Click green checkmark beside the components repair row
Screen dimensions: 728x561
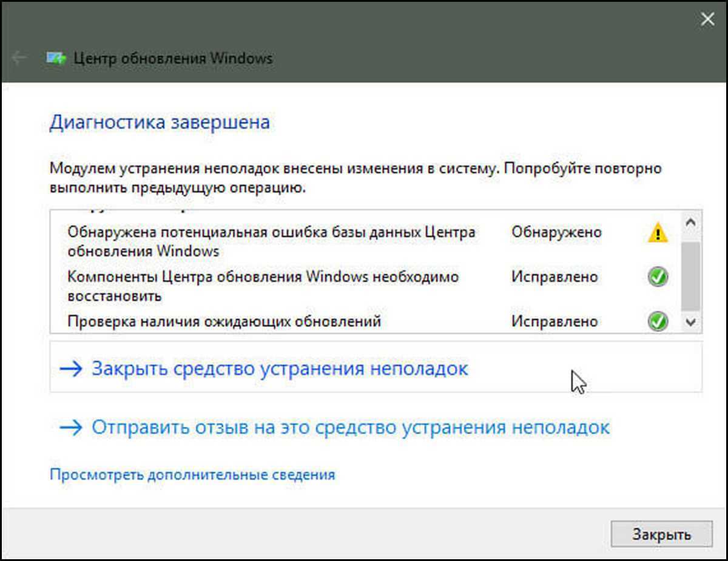657,277
